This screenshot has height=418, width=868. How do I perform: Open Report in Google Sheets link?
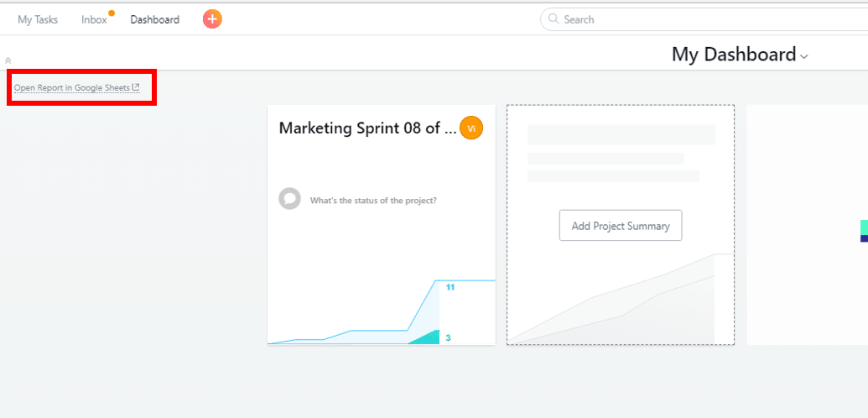pos(77,87)
